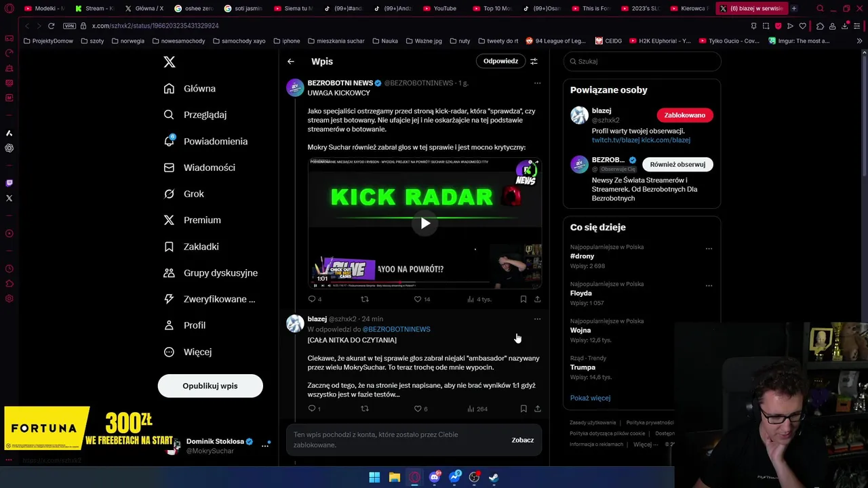The height and width of the screenshot is (488, 868).
Task: Open browser downloads icon
Action: [845, 26]
